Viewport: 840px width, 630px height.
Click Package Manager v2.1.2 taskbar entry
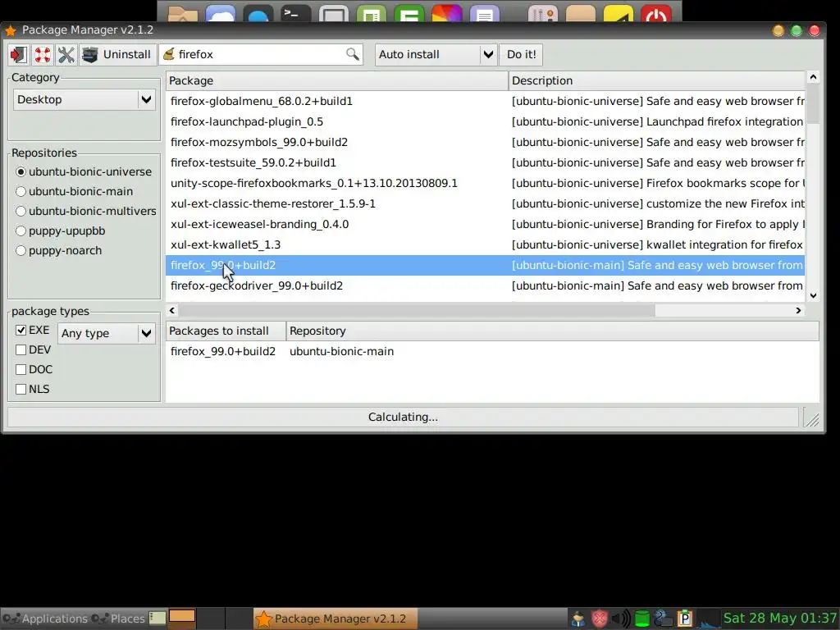(x=336, y=619)
